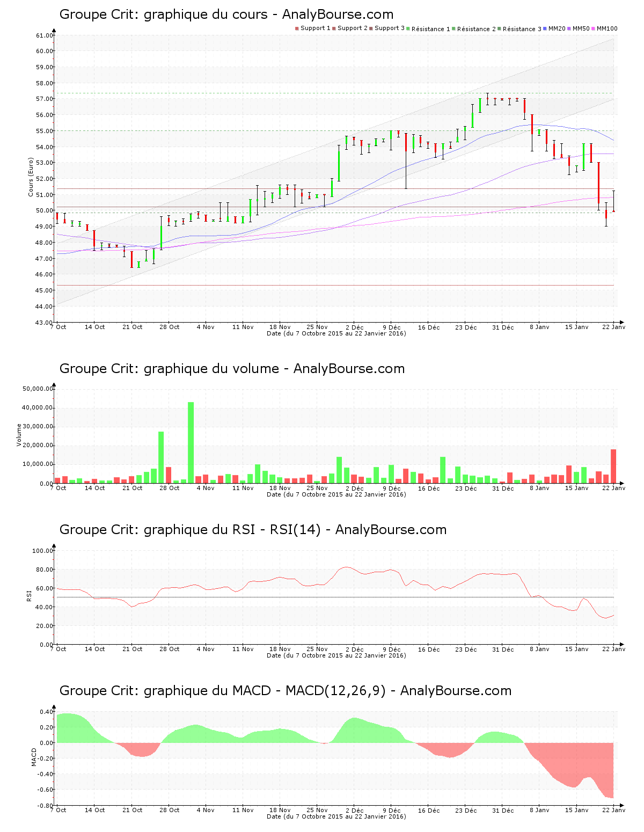Click '23 Déc' label on MACD chart x-axis

click(466, 811)
